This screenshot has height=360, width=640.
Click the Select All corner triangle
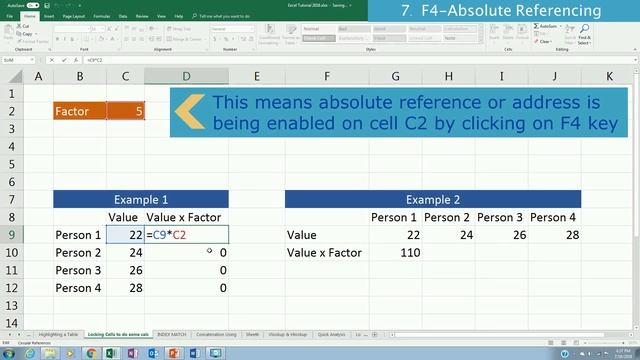click(x=16, y=76)
